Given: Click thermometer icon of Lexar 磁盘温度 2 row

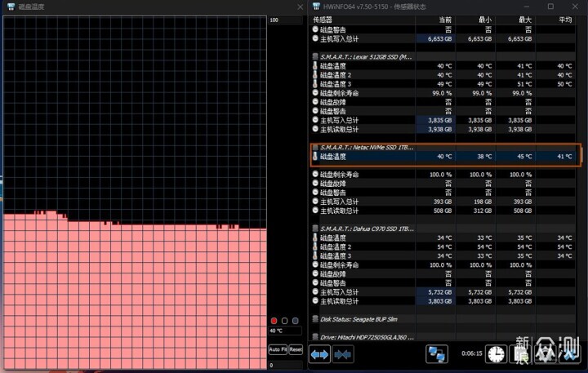Looking at the screenshot, I should (x=315, y=75).
